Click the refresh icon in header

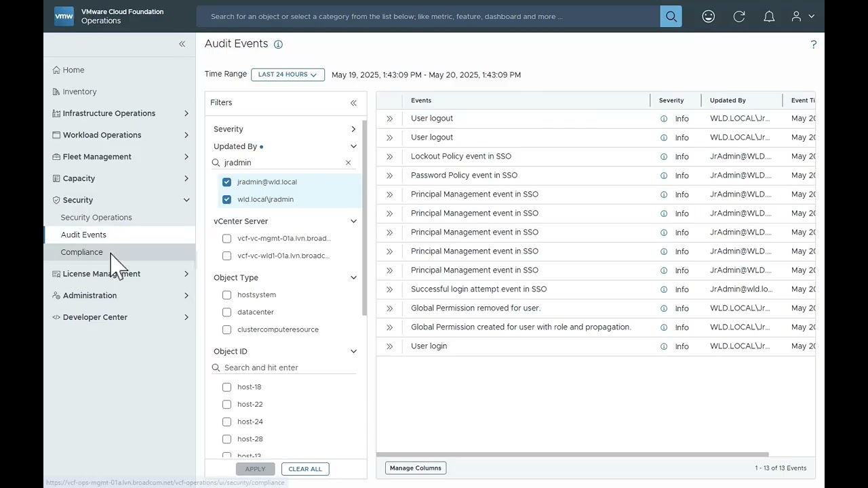[x=739, y=16]
